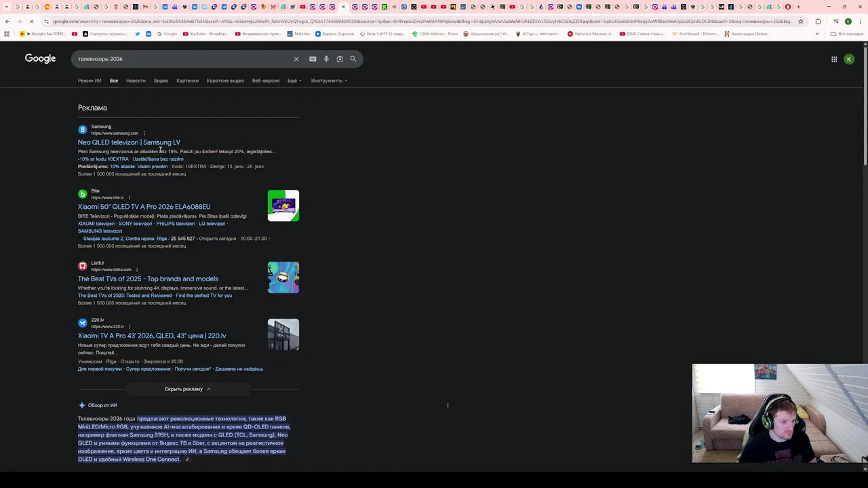
Task: Clear the search query with the X icon
Action: tap(296, 59)
